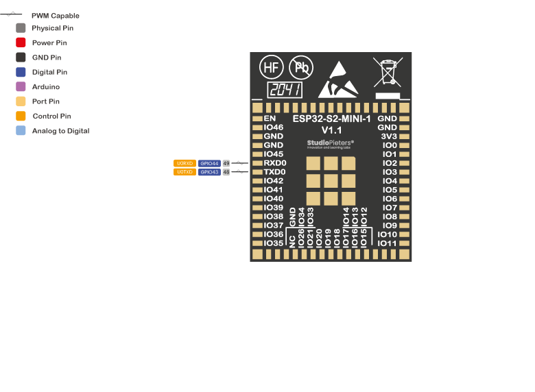Image resolution: width=535 pixels, height=392 pixels.
Task: Click the physical pin number 49 tag
Action: (226, 163)
